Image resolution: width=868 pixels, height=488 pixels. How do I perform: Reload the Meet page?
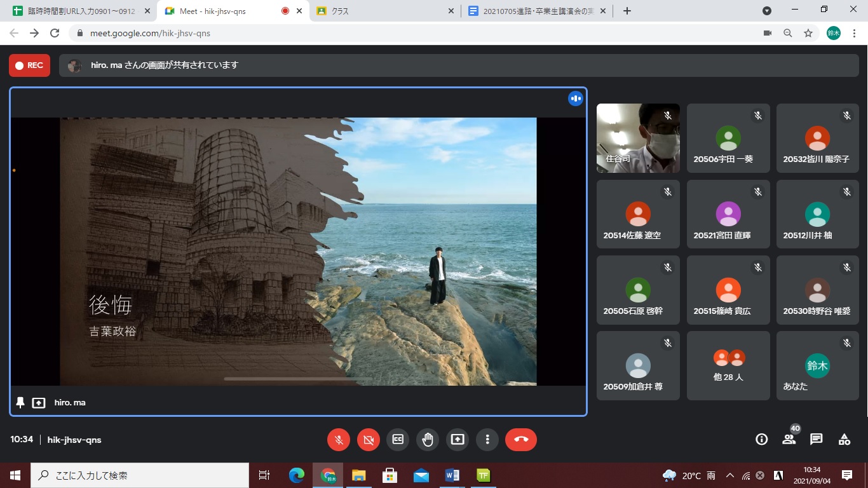pos(55,33)
